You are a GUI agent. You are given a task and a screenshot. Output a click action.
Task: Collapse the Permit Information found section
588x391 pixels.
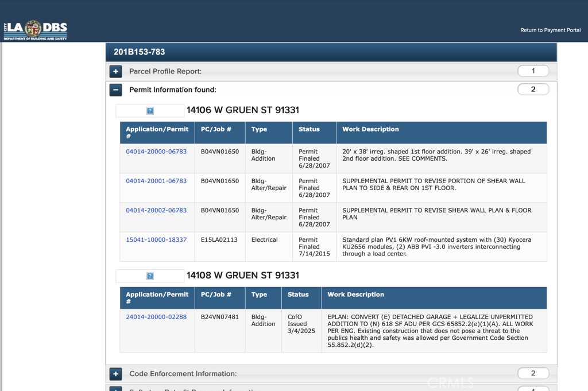point(116,90)
